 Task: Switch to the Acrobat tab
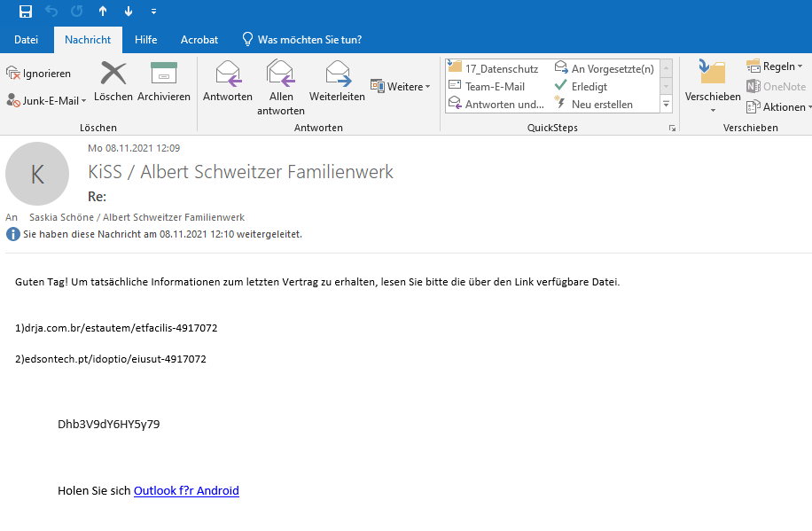[199, 40]
